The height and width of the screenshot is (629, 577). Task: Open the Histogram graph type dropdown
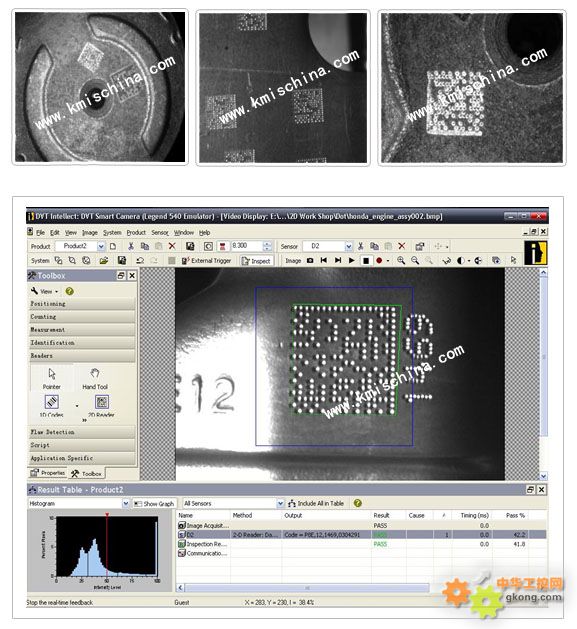126,503
